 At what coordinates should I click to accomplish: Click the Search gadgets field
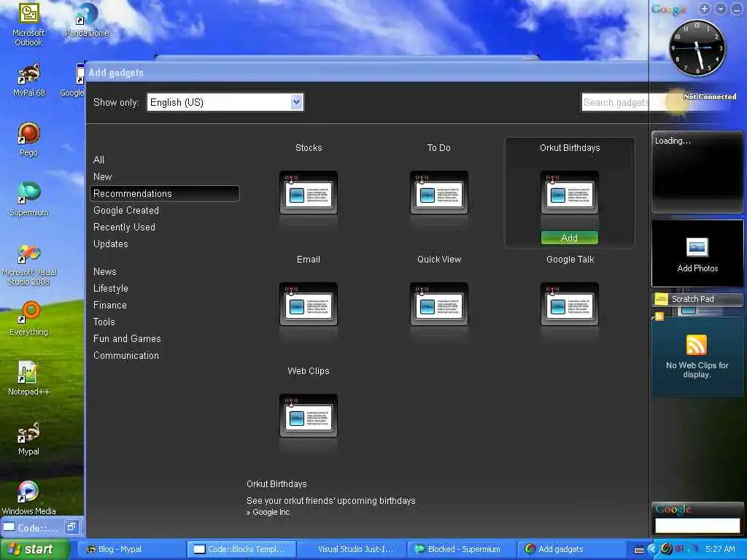616,102
